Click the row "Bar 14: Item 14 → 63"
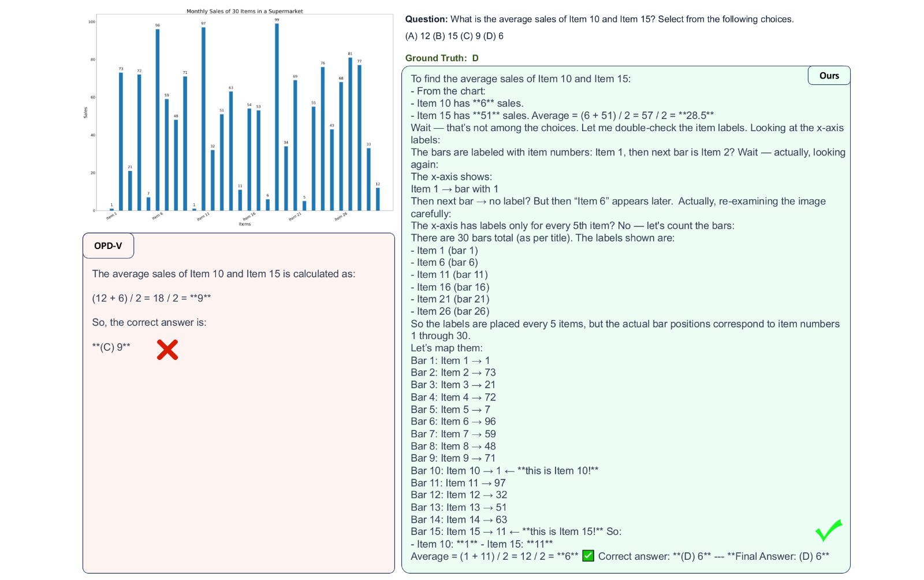This screenshot has width=924, height=580. [459, 520]
